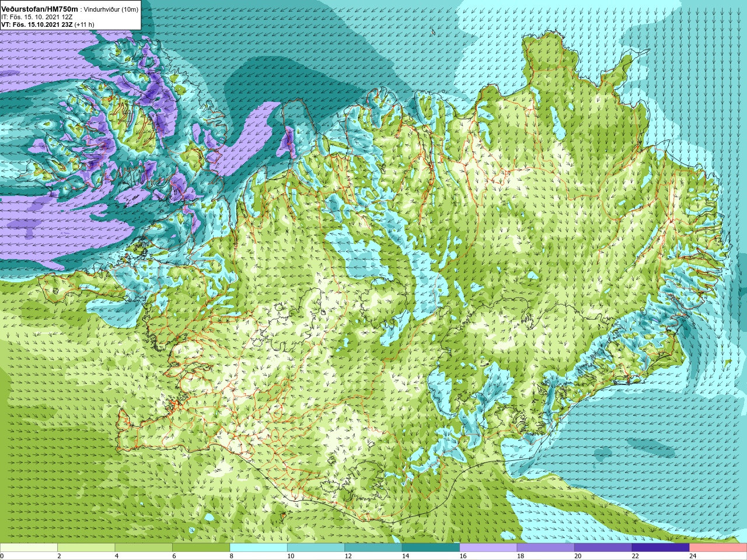This screenshot has height=560, width=747.
Task: Pick the cyan 10–12 scale swatch
Action: click(316, 548)
